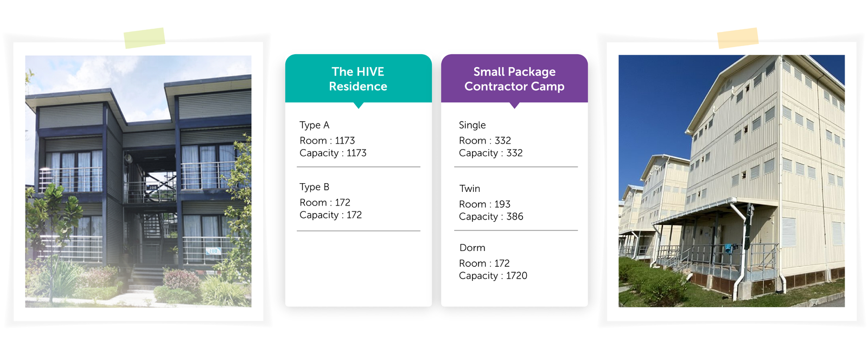868x361 pixels.
Task: Select The HIVE Residence teal header
Action: click(359, 78)
